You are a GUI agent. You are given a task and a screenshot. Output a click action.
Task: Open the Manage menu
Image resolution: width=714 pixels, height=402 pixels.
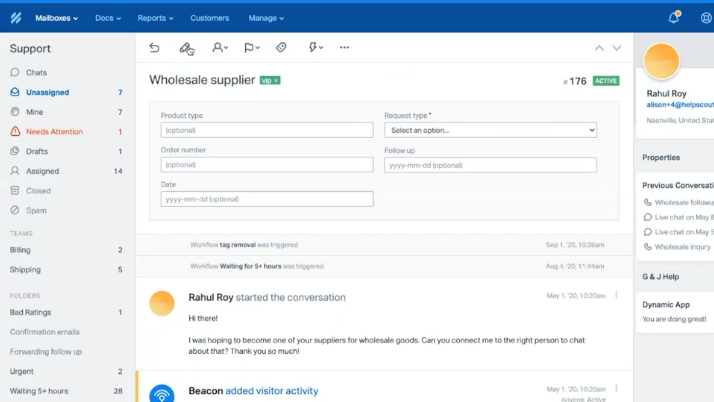pos(266,18)
